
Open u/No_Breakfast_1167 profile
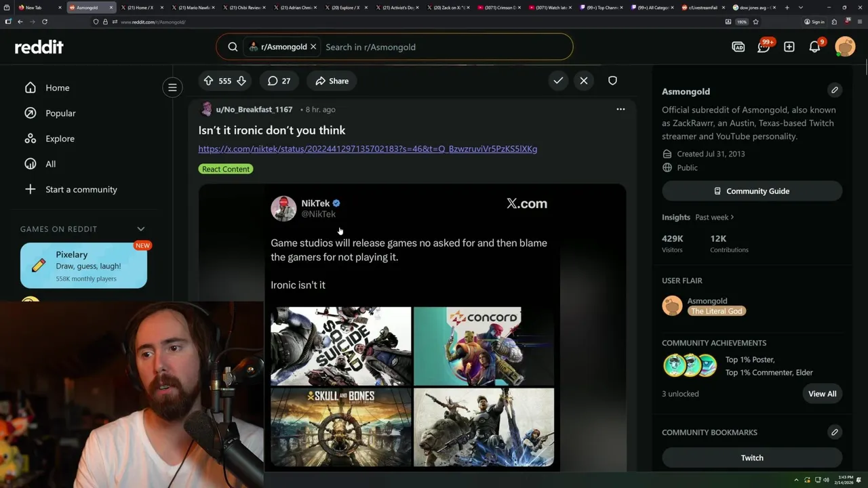(x=254, y=109)
